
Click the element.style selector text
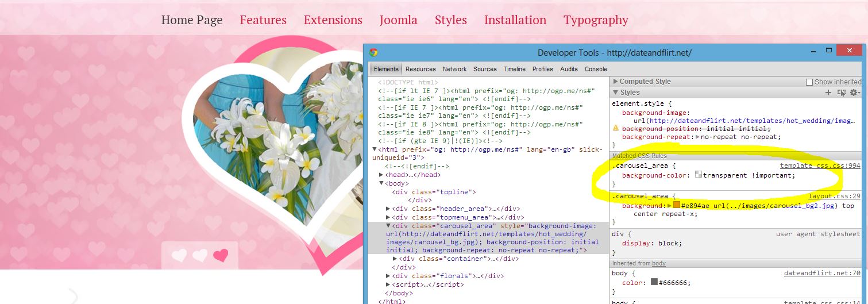636,103
